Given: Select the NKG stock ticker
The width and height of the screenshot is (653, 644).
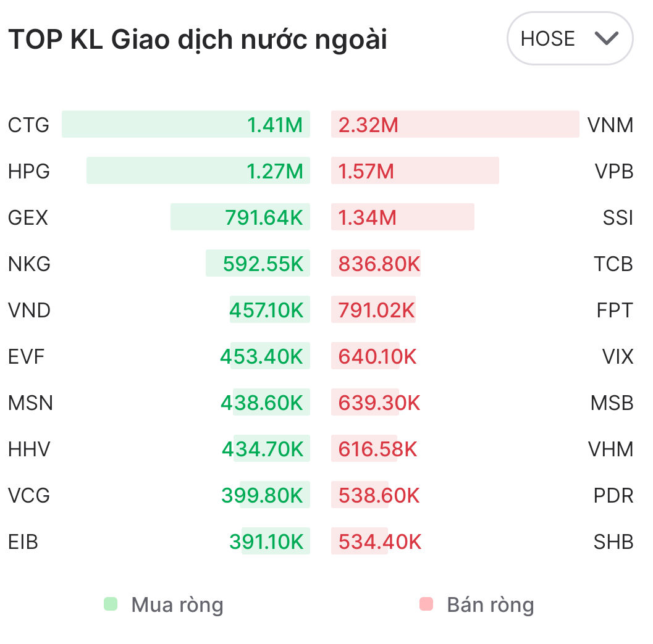Looking at the screenshot, I should (29, 264).
